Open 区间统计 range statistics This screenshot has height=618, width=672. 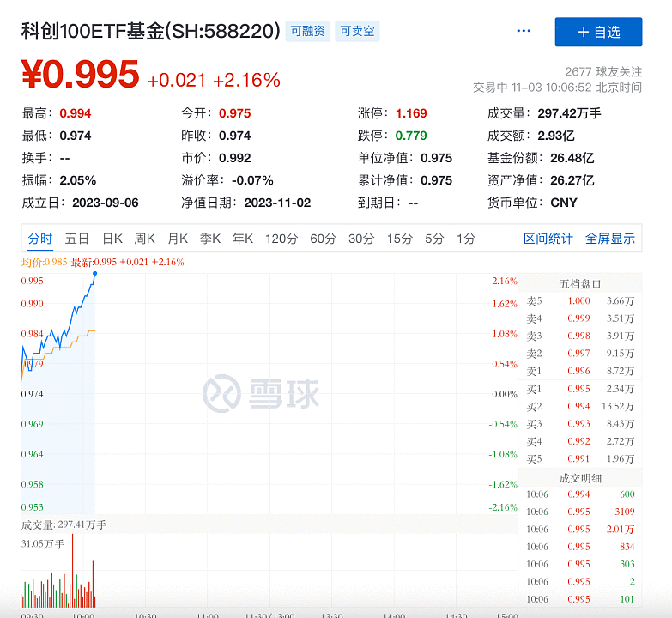pos(548,239)
